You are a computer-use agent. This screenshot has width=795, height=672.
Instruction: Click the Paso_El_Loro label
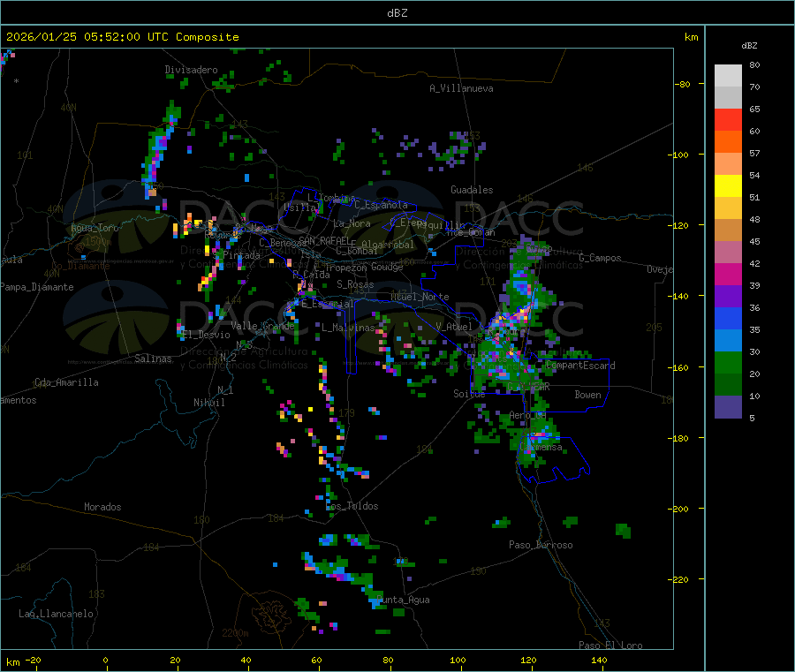pos(610,646)
